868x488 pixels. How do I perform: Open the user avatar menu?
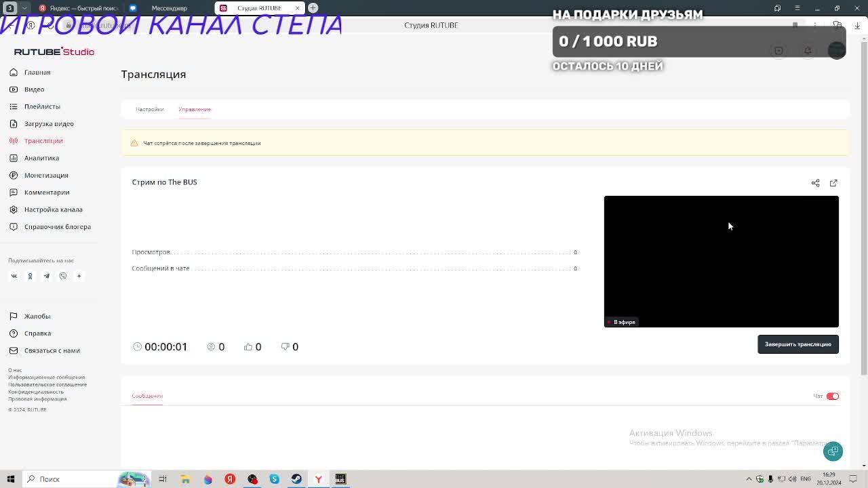click(837, 50)
